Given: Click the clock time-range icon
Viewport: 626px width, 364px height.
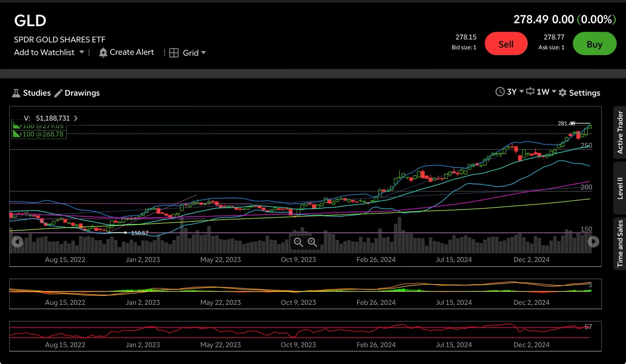Looking at the screenshot, I should click(x=500, y=92).
